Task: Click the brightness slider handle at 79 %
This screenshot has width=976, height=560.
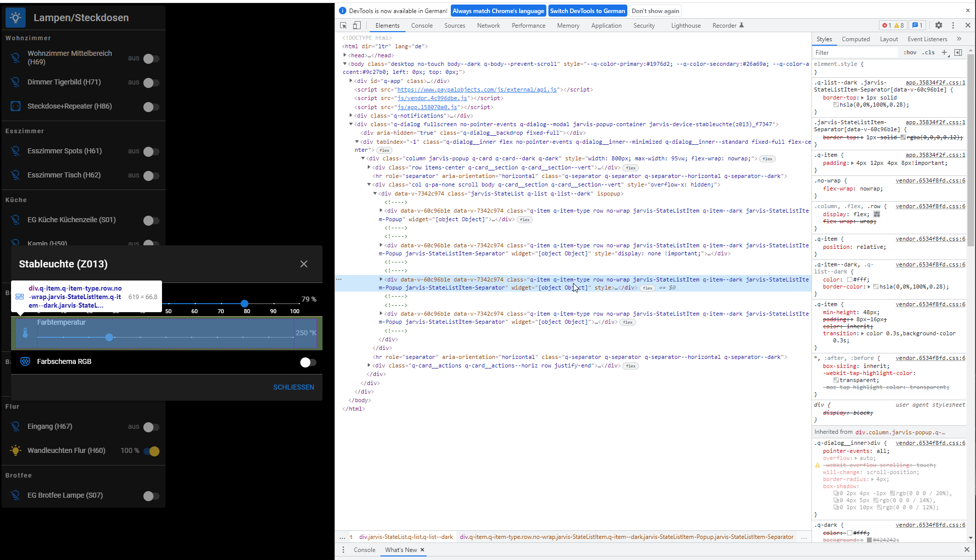Action: pos(245,303)
